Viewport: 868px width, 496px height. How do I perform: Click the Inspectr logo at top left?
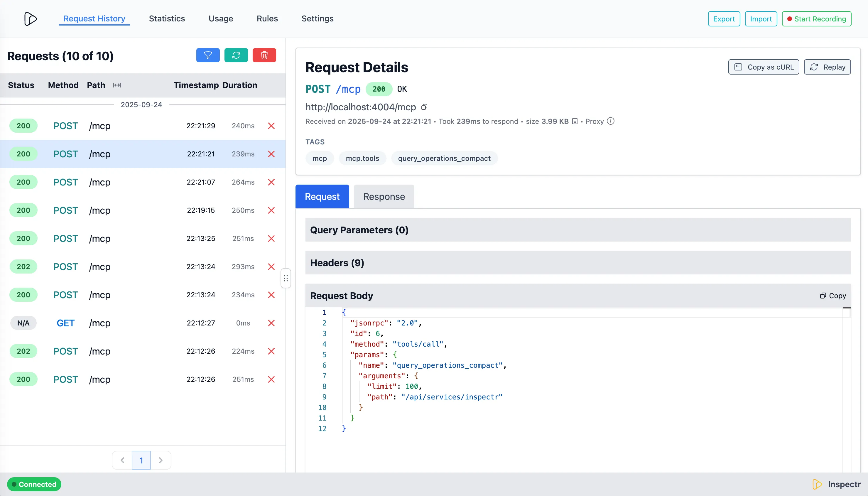pyautogui.click(x=30, y=19)
